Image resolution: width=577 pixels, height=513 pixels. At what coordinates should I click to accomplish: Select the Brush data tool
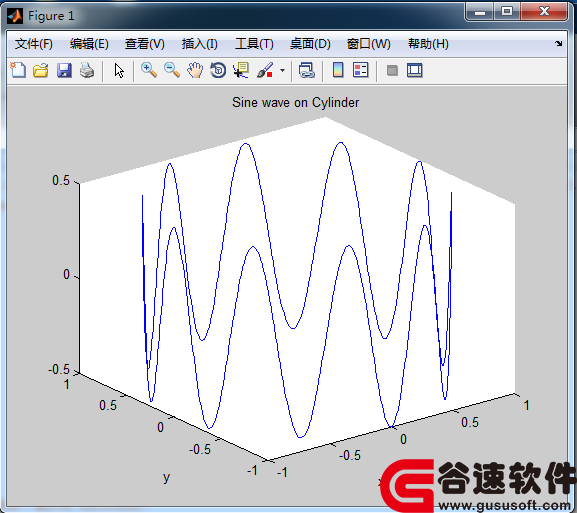[265, 70]
